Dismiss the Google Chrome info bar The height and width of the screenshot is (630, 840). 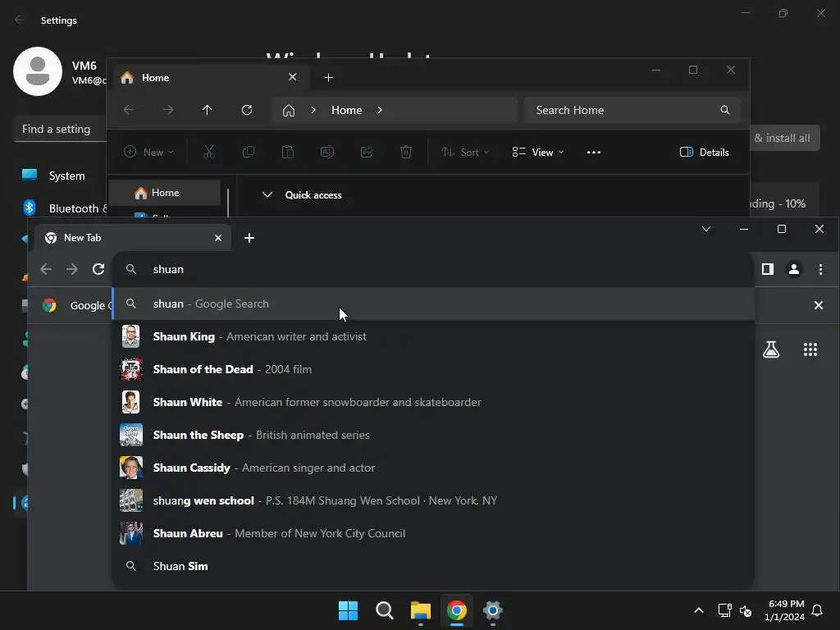(x=818, y=305)
